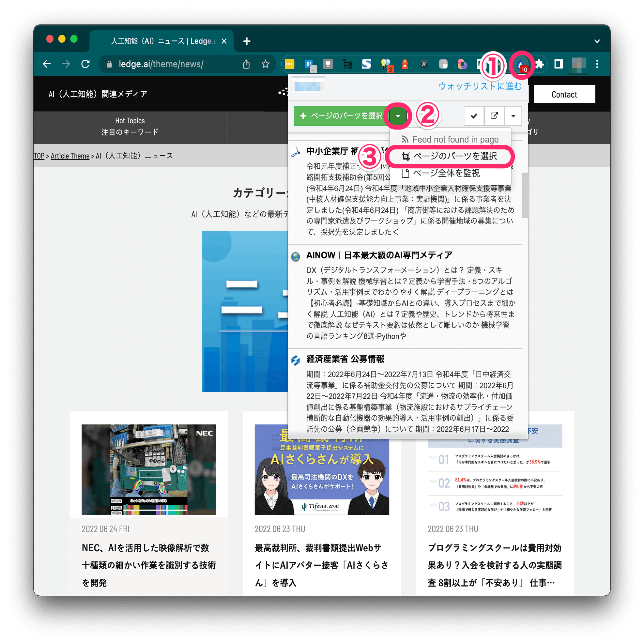The image size is (644, 644).
Task: Expand the tab search chevron
Action: click(x=597, y=41)
